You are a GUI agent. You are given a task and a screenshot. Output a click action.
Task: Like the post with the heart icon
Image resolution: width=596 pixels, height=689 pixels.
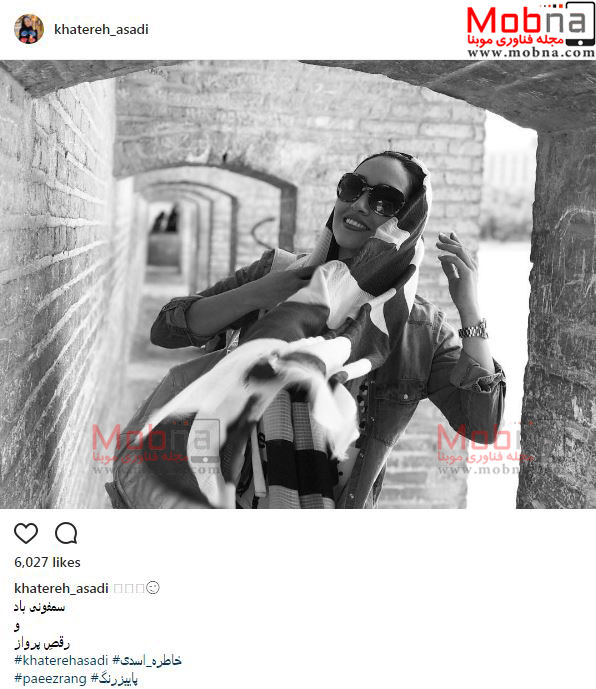(26, 533)
